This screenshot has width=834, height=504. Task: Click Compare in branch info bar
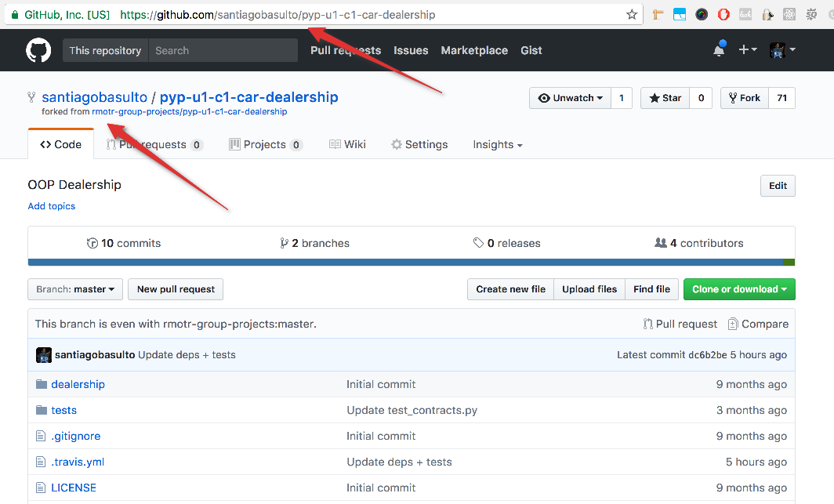(758, 324)
